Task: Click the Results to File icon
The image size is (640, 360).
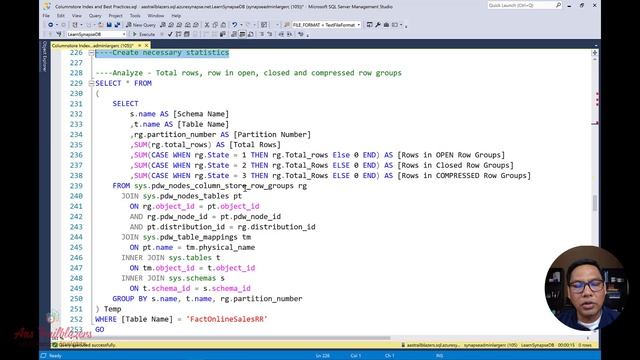Action: [x=250, y=34]
